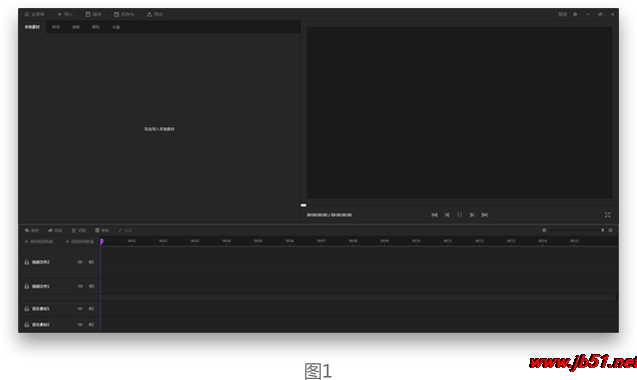Image resolution: width=637 pixels, height=380 pixels.
Task: Click the Undo arrow in timeline toolbar
Action: (31, 230)
